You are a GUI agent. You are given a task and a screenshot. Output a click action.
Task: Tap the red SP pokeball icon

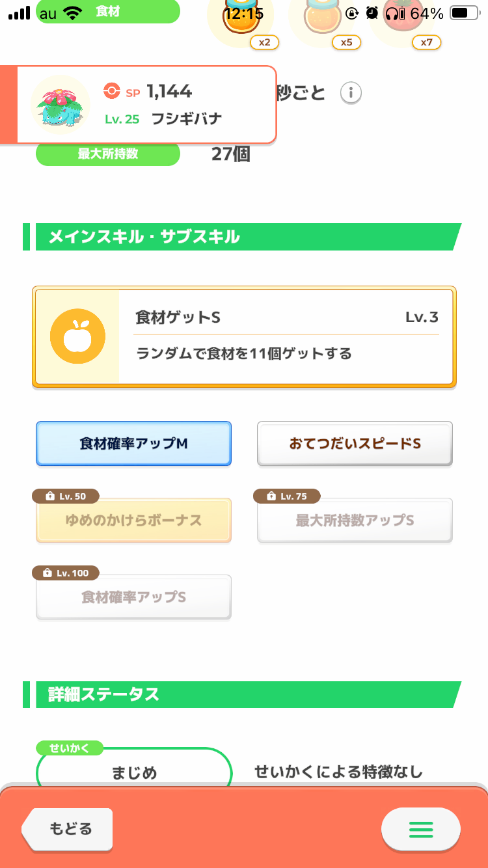tap(111, 92)
